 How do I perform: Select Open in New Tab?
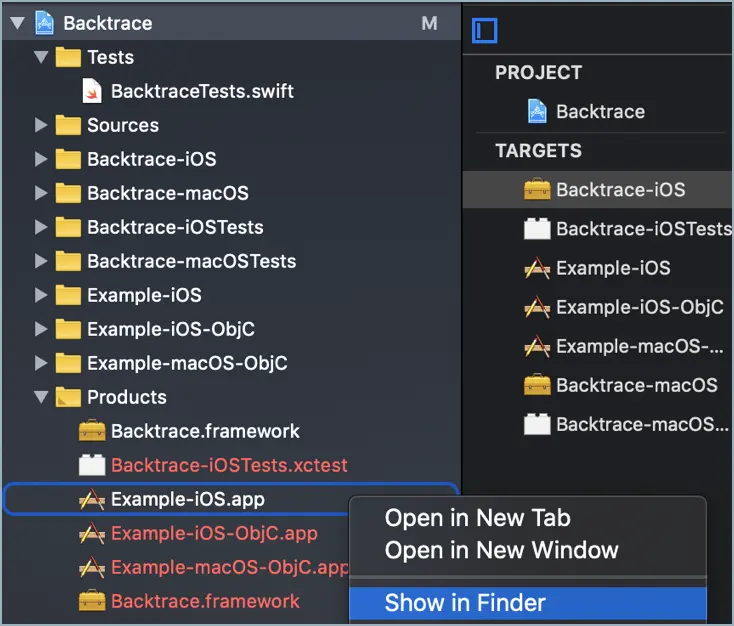(477, 518)
